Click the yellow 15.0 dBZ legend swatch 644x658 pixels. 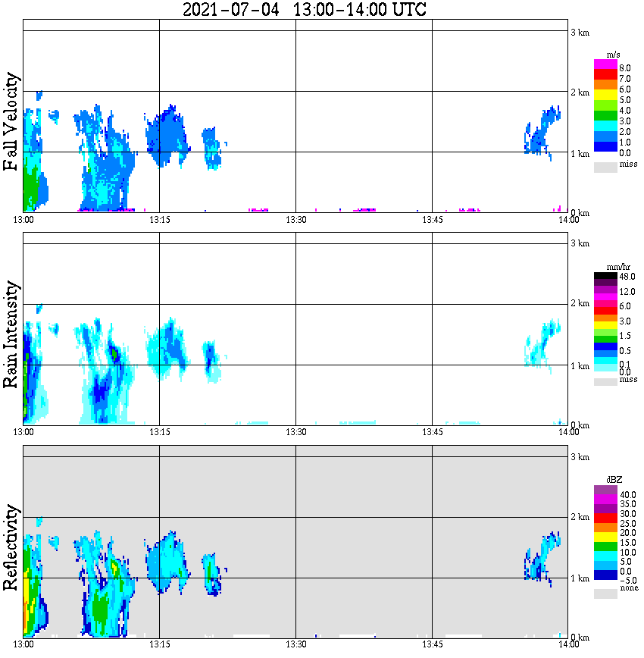[605, 537]
